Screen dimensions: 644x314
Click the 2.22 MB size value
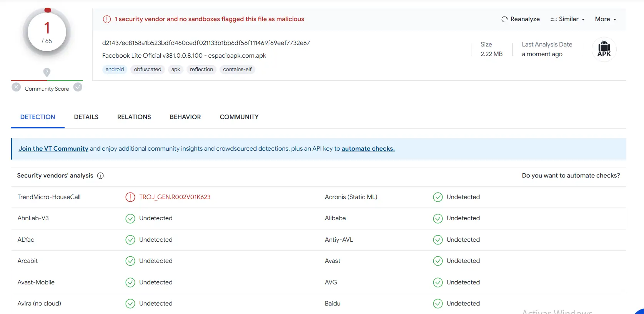(491, 54)
